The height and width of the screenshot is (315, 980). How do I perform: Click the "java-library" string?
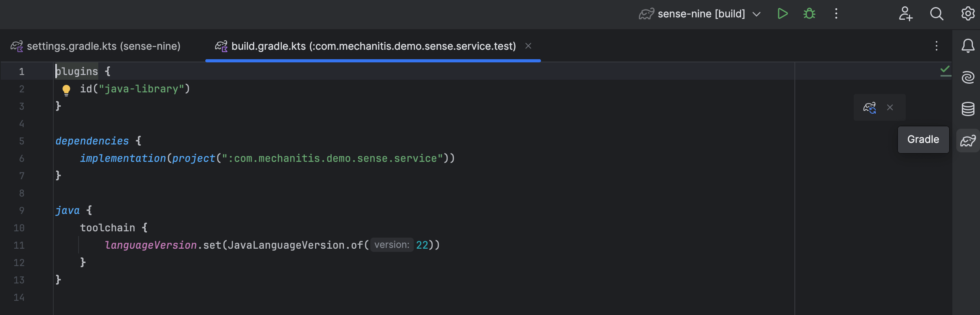[141, 89]
